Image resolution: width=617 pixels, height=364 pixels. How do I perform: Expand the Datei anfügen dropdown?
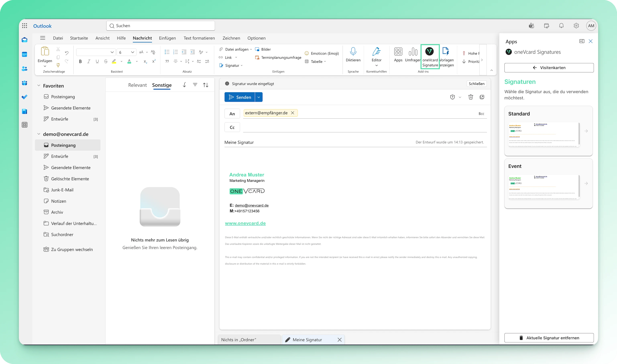(x=251, y=50)
